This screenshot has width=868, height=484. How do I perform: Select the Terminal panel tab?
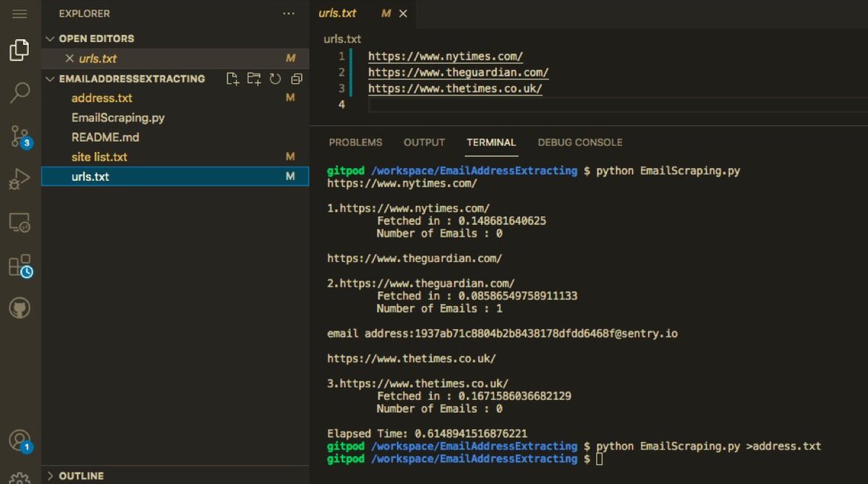pyautogui.click(x=491, y=143)
